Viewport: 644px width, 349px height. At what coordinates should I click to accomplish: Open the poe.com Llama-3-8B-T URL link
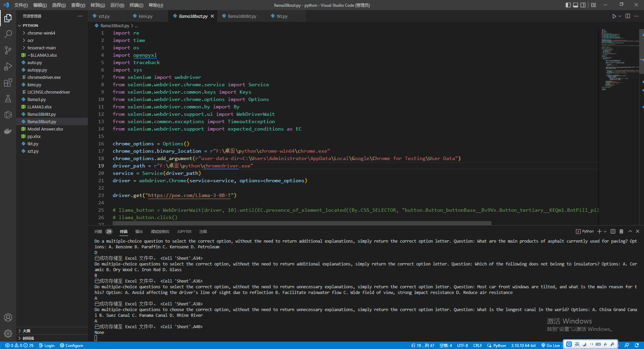click(x=190, y=195)
